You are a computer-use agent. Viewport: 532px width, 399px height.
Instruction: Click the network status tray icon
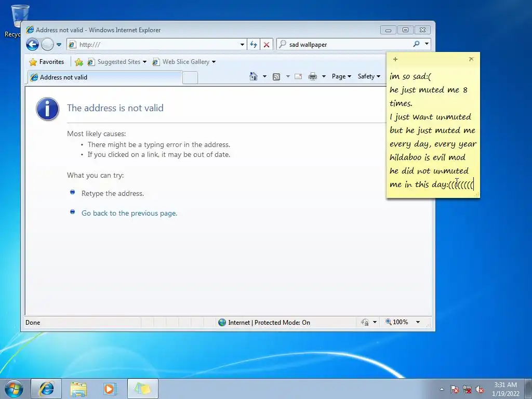467,389
